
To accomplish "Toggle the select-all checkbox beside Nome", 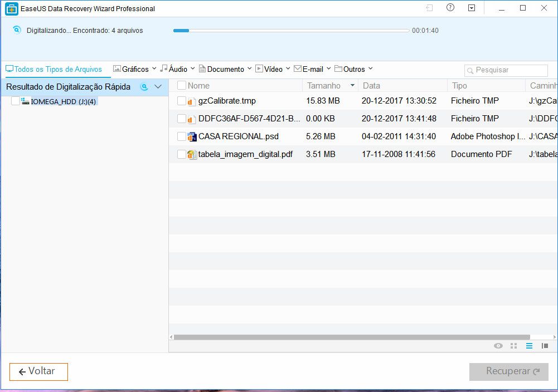I will click(182, 86).
